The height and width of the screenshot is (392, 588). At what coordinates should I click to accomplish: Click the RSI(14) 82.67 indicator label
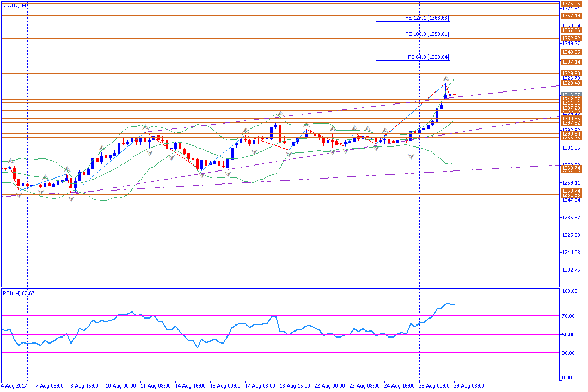20,293
